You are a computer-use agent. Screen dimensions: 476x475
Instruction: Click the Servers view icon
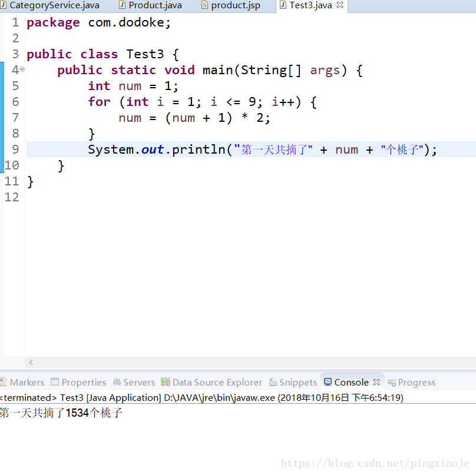117,381
